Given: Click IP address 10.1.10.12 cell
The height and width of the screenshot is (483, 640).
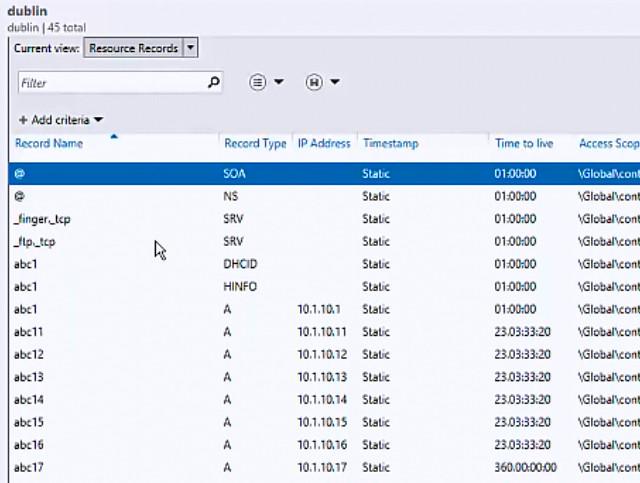Looking at the screenshot, I should point(322,354).
